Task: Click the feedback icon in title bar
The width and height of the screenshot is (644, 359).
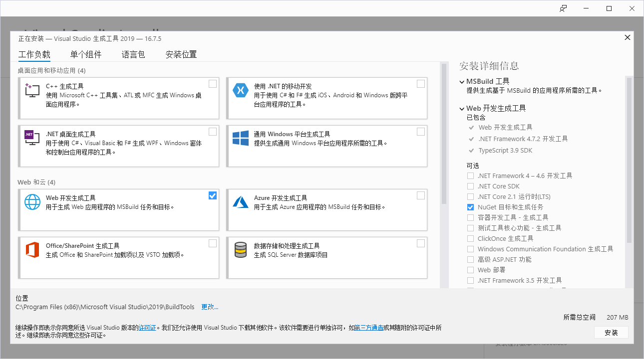Action: [x=563, y=8]
